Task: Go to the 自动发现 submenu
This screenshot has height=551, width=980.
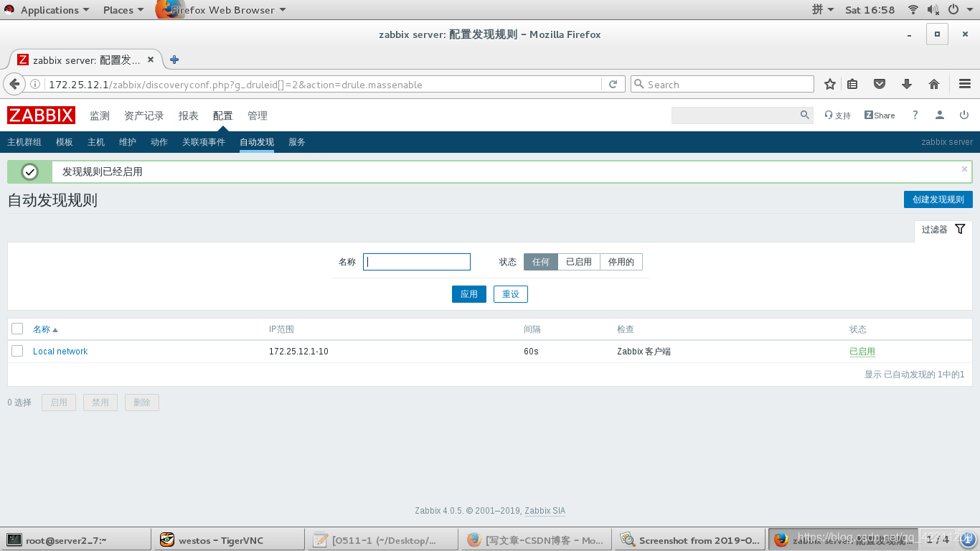Action: 257,142
